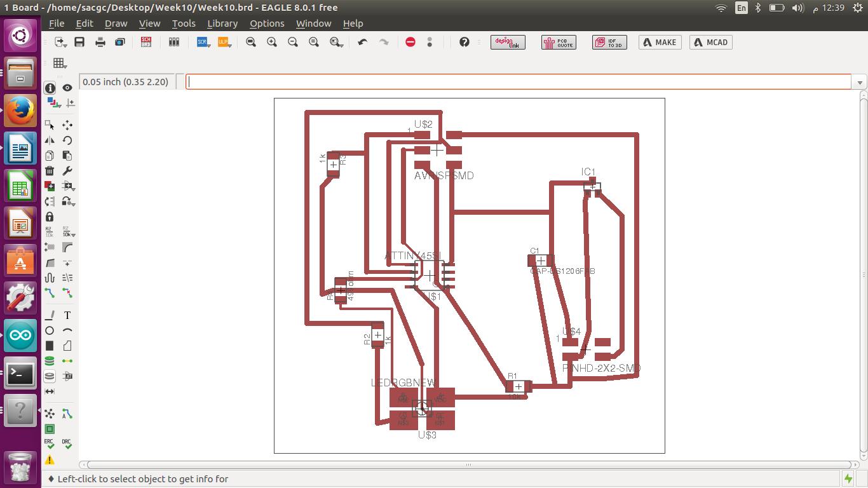The image size is (868, 488).
Task: Select the Dimension tool
Action: pyautogui.click(x=50, y=391)
